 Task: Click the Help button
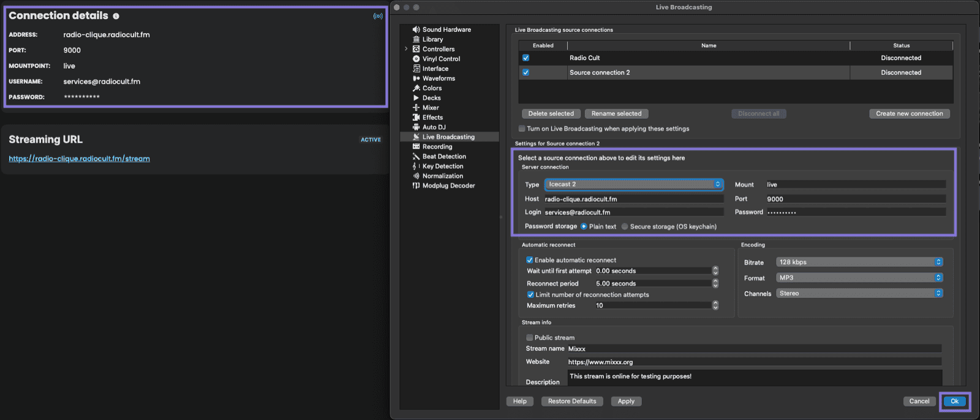(520, 402)
